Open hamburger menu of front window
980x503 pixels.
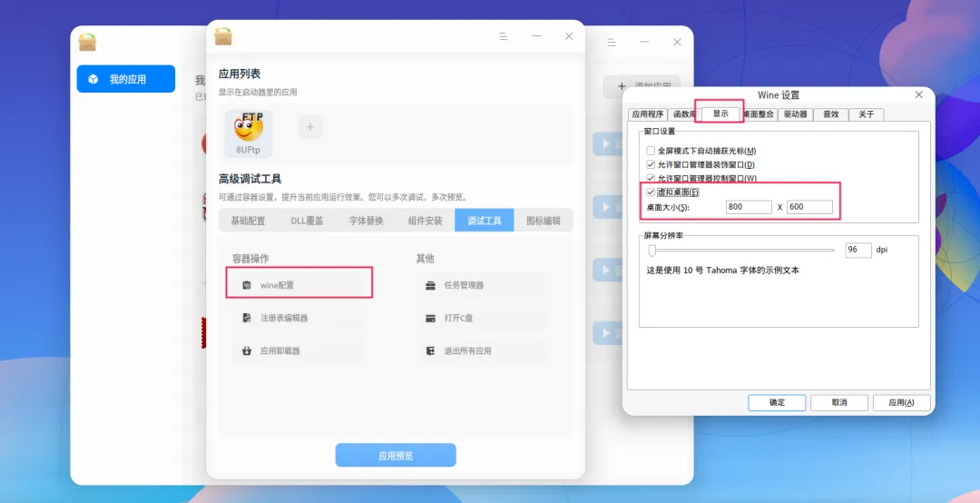(503, 36)
